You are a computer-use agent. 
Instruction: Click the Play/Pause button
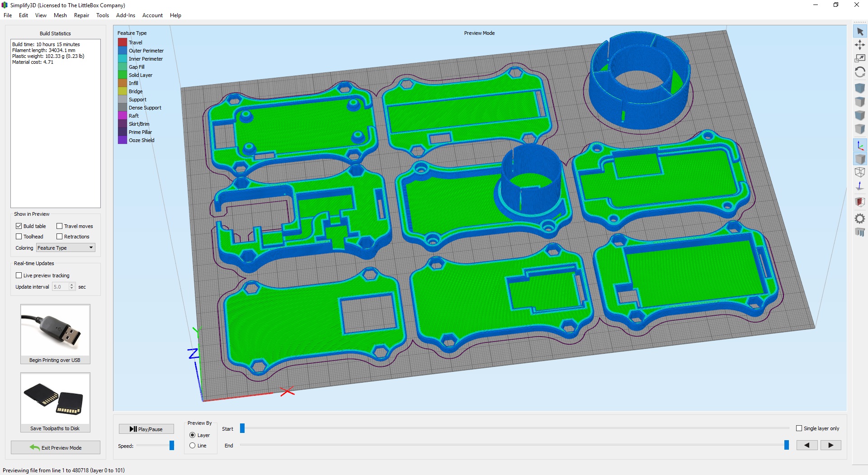(146, 429)
